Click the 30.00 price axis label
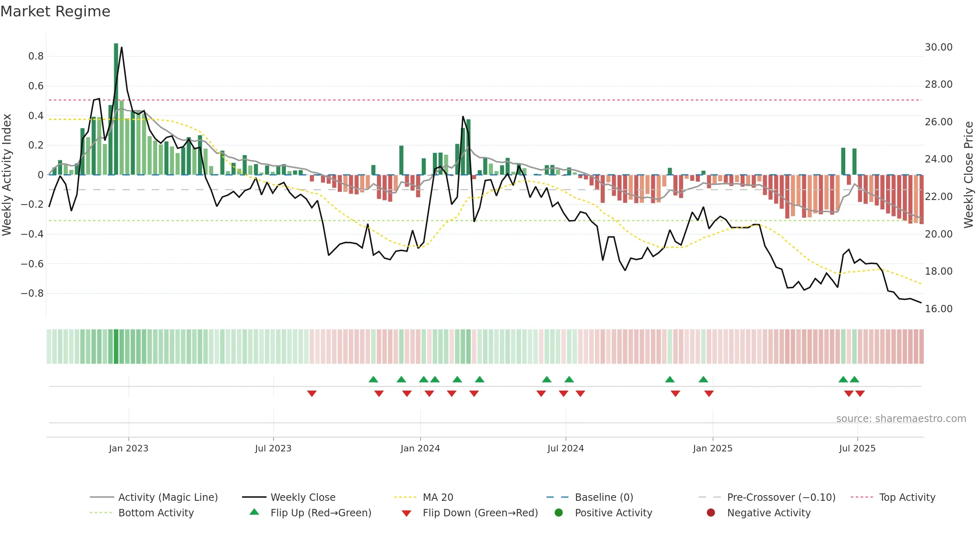 click(x=939, y=47)
